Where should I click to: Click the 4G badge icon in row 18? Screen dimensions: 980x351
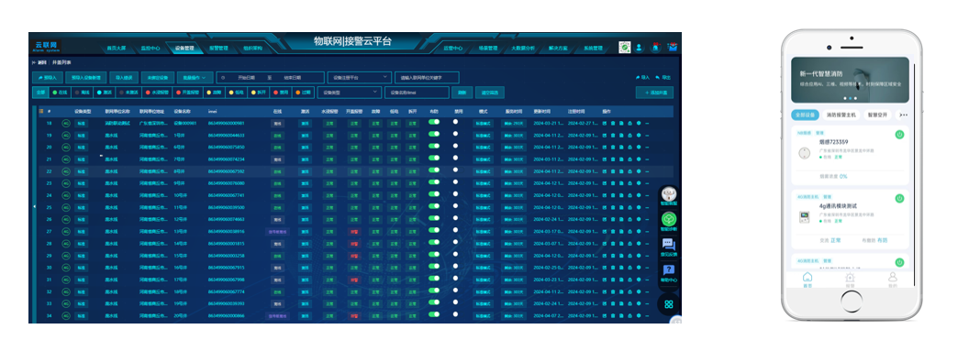(66, 123)
